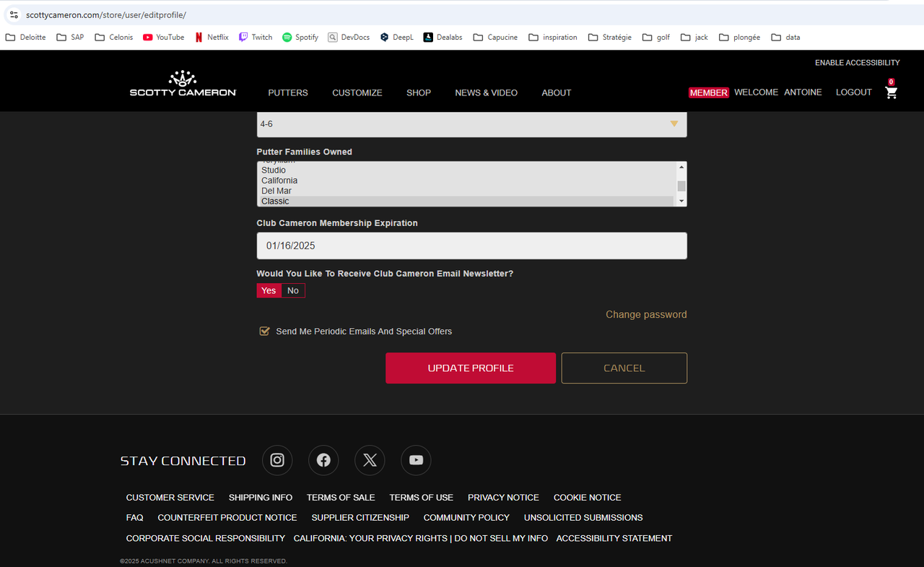Open Cookie Notice footer link
This screenshot has width=924, height=567.
pyautogui.click(x=588, y=498)
